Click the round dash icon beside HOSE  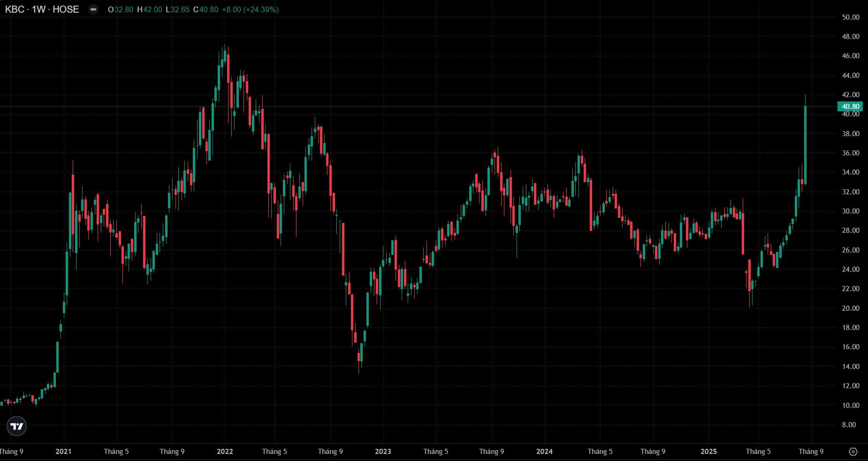coord(93,9)
